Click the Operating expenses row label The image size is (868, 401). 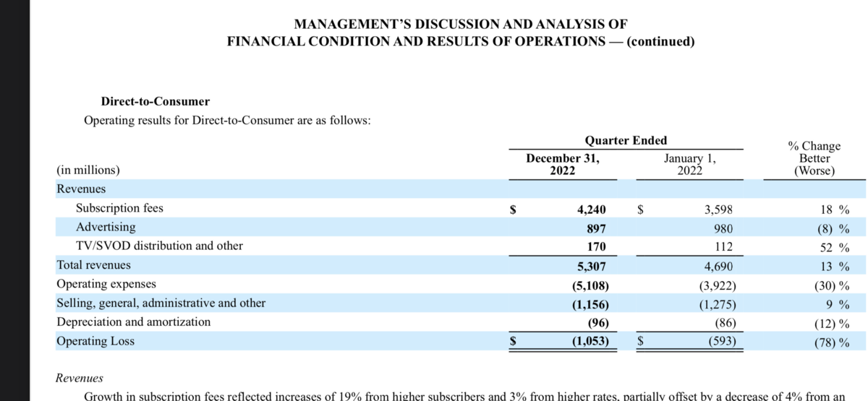pyautogui.click(x=106, y=284)
